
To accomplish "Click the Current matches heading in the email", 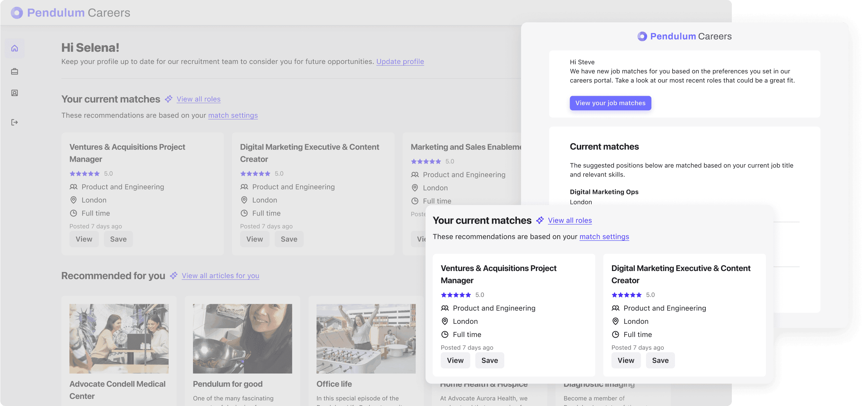I will pyautogui.click(x=604, y=147).
